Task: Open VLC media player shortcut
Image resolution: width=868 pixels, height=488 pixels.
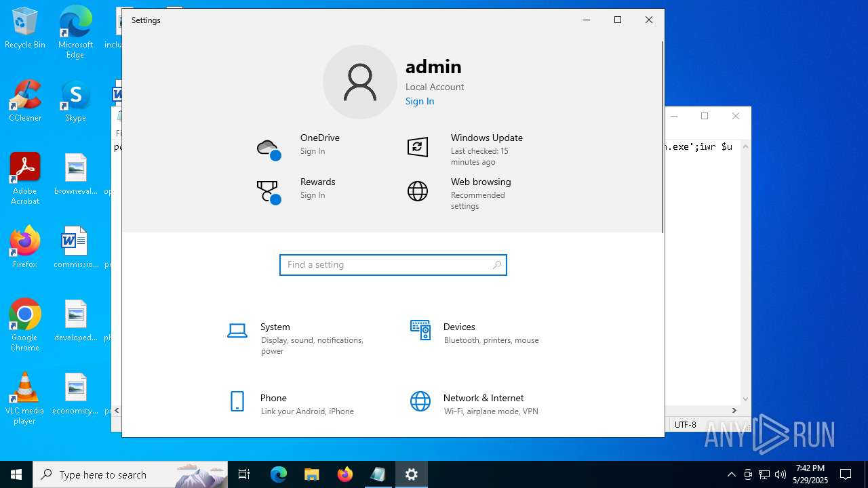Action: (x=25, y=399)
